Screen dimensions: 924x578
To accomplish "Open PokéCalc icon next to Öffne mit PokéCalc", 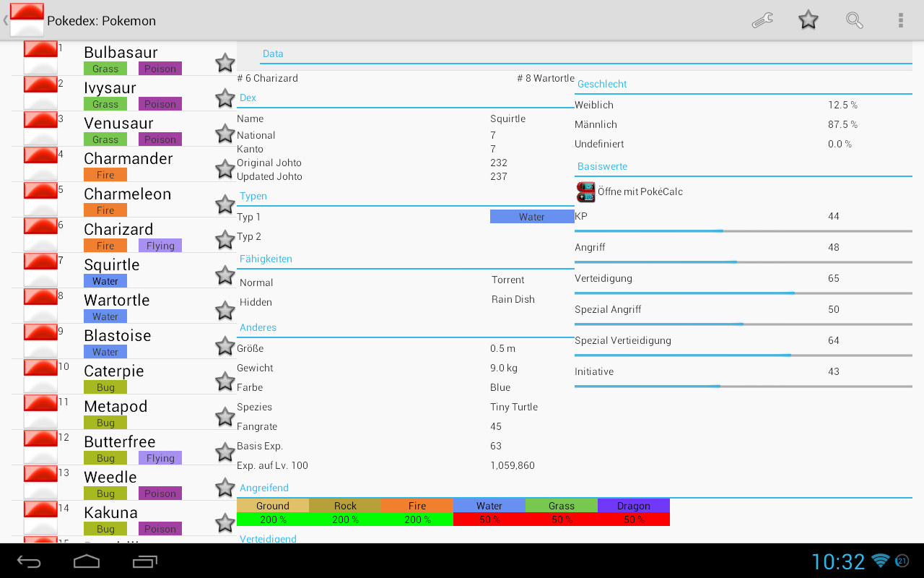I will (x=585, y=191).
